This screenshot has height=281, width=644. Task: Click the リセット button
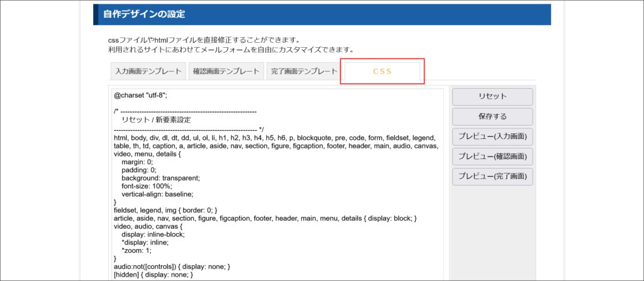[492, 97]
